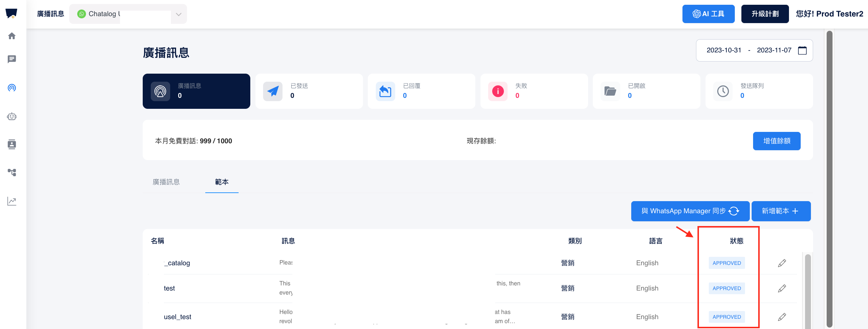Image resolution: width=868 pixels, height=329 pixels.
Task: Open the date range 2023-10-31 selector
Action: point(723,50)
